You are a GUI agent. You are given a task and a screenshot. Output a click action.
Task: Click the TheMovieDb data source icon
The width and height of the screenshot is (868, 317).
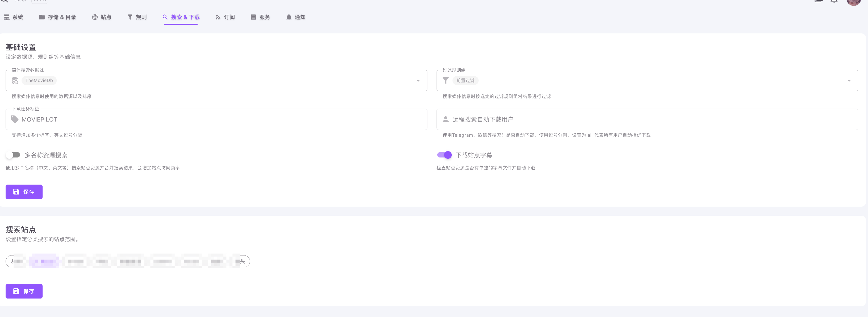(15, 81)
